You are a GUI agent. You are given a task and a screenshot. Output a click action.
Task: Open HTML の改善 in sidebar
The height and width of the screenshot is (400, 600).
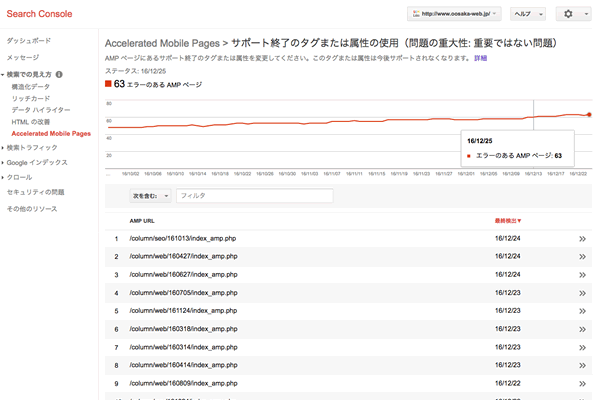point(31,122)
